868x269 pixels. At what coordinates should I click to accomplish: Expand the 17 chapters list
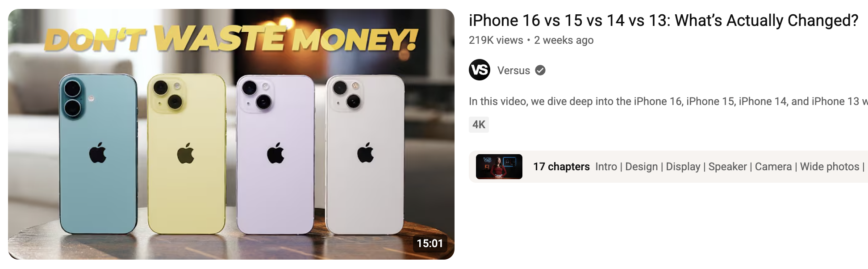[x=561, y=167]
